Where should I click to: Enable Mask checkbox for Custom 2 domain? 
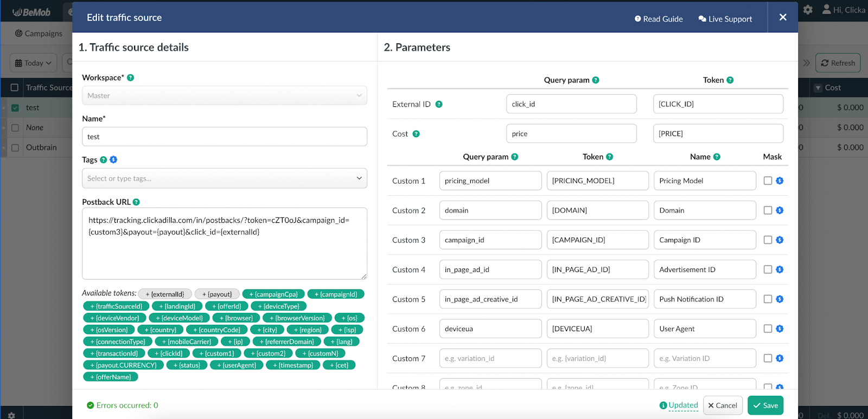tap(768, 210)
